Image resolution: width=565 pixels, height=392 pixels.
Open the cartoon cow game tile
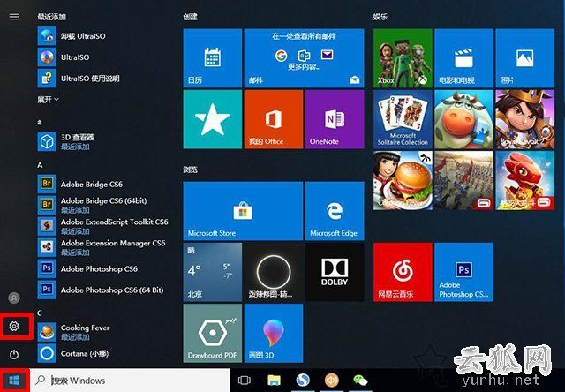[x=463, y=119]
